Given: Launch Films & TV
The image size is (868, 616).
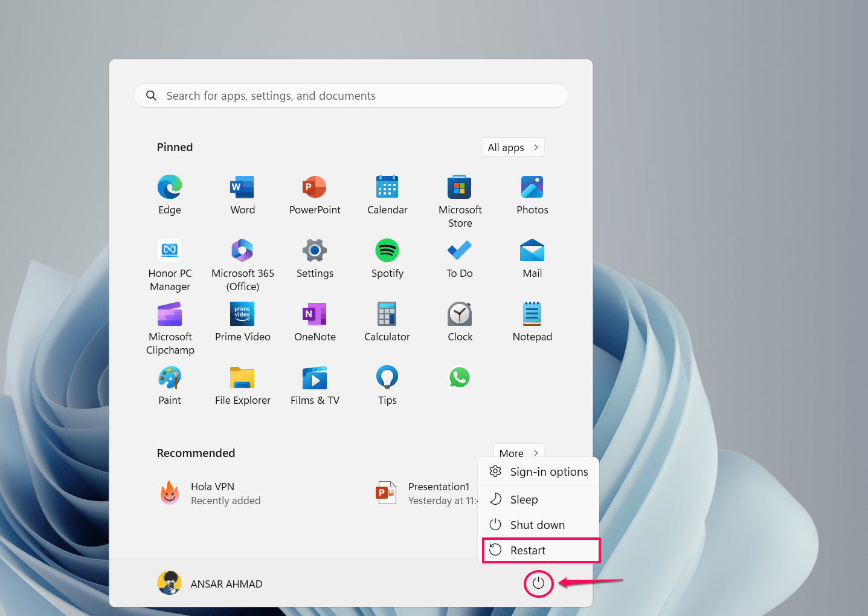Looking at the screenshot, I should pos(315,385).
